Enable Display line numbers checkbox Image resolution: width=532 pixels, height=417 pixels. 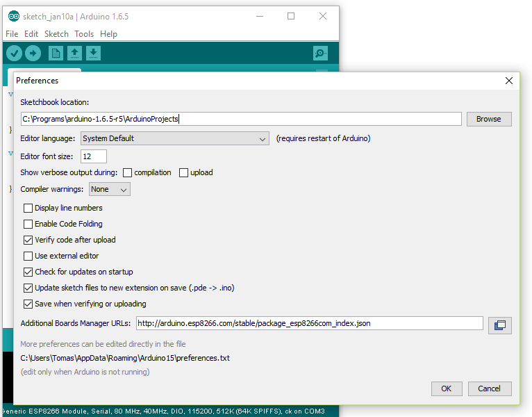point(28,208)
